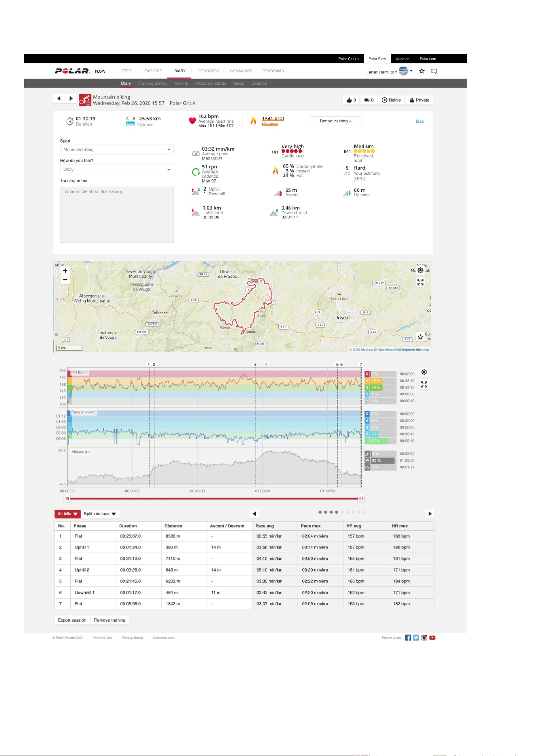Screen dimensions: 535x756
Task: Click the map zoom out minus button
Action: click(x=65, y=279)
